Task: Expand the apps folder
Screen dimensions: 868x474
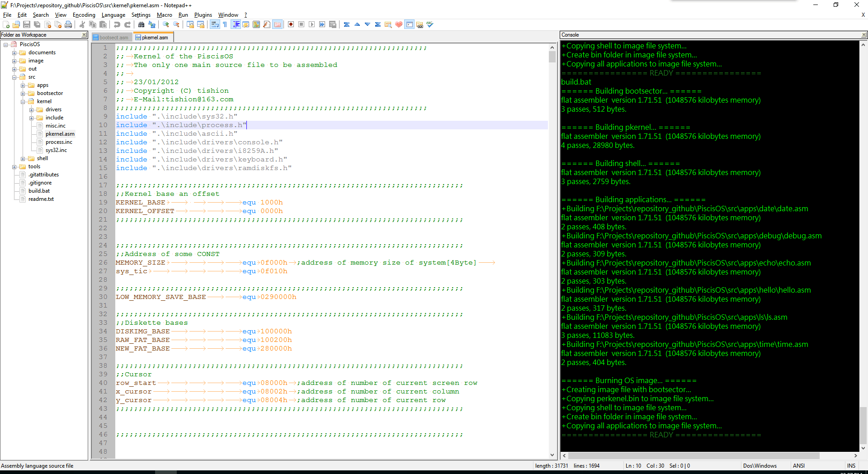Action: coord(23,85)
